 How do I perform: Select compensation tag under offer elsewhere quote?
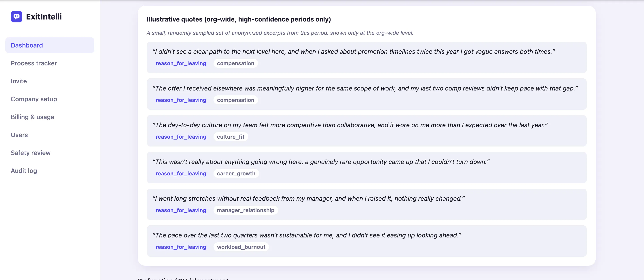click(x=235, y=100)
